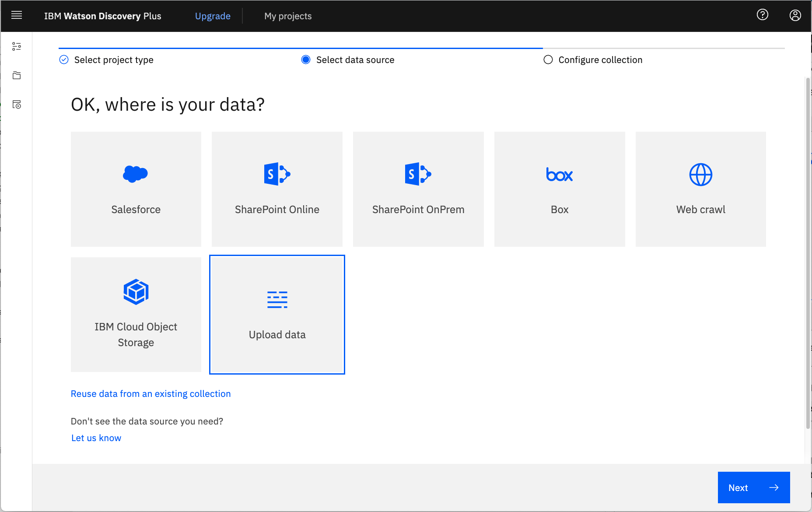
Task: Go to Select project type step
Action: (106, 60)
